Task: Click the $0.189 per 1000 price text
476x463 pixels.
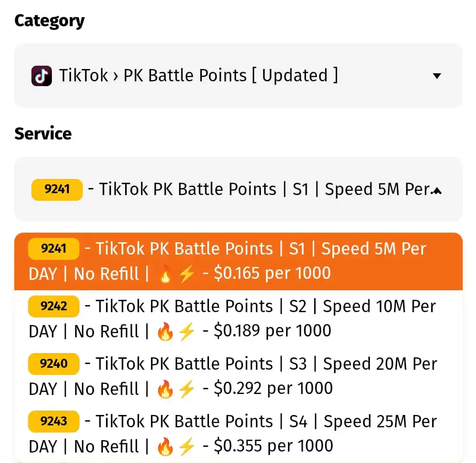Action: (x=272, y=330)
